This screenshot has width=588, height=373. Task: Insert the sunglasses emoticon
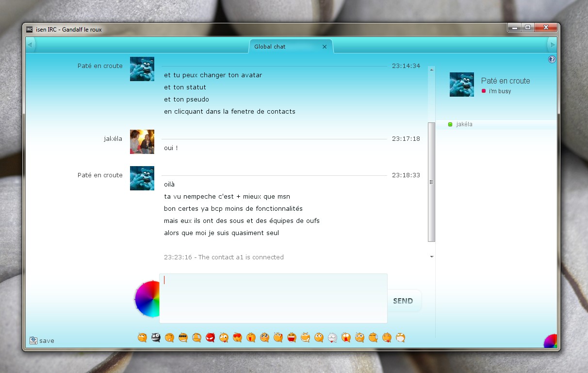[x=183, y=337]
